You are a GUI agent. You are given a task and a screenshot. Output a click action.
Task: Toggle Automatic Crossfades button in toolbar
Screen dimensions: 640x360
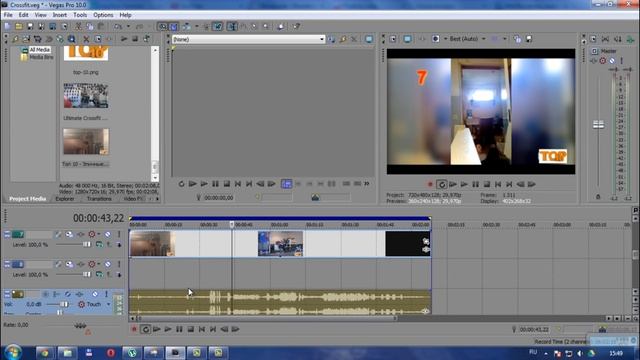(x=173, y=27)
